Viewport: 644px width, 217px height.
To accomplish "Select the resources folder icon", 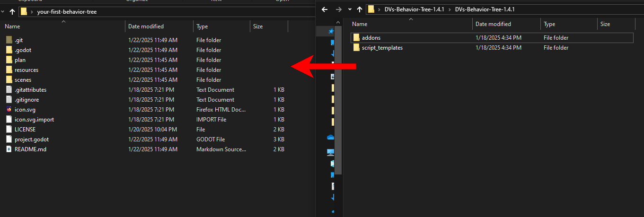I will 9,70.
